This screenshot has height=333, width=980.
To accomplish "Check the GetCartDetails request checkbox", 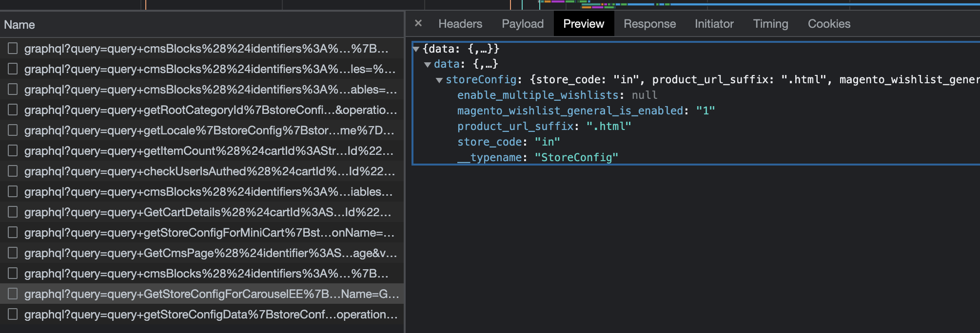I will point(13,212).
